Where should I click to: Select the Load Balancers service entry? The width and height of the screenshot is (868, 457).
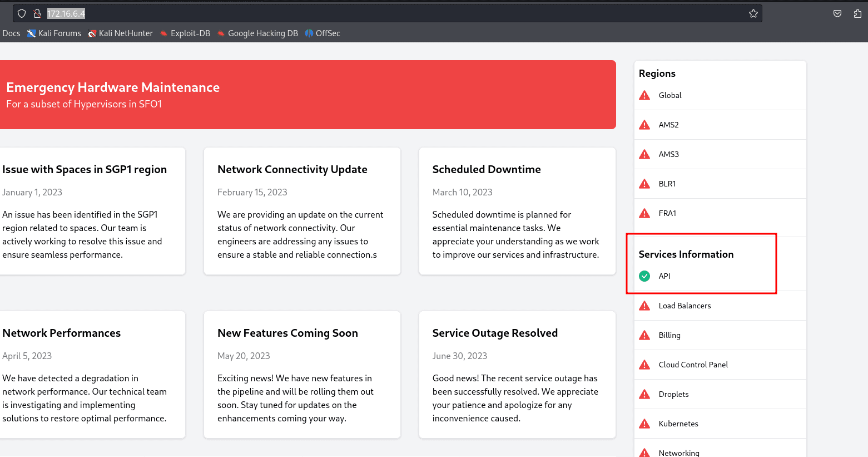685,306
